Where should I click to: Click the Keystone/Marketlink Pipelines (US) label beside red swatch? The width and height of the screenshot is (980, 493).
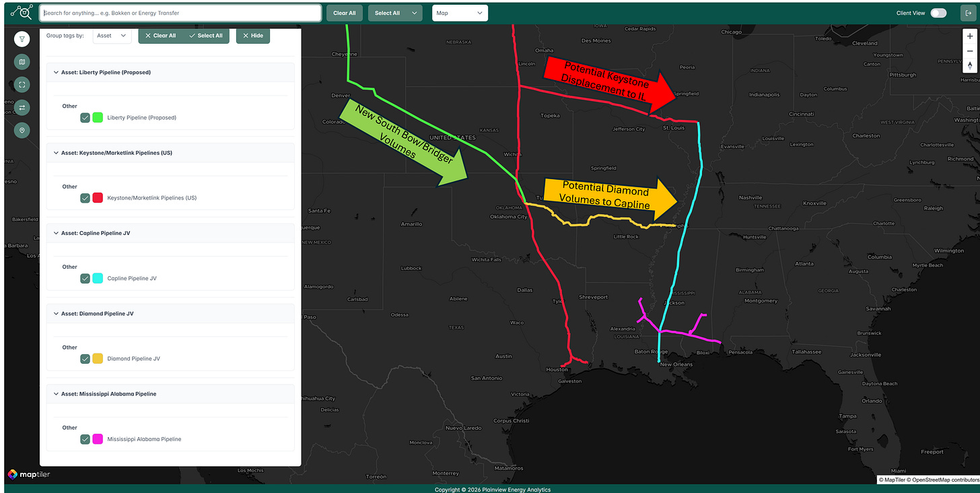pyautogui.click(x=152, y=198)
